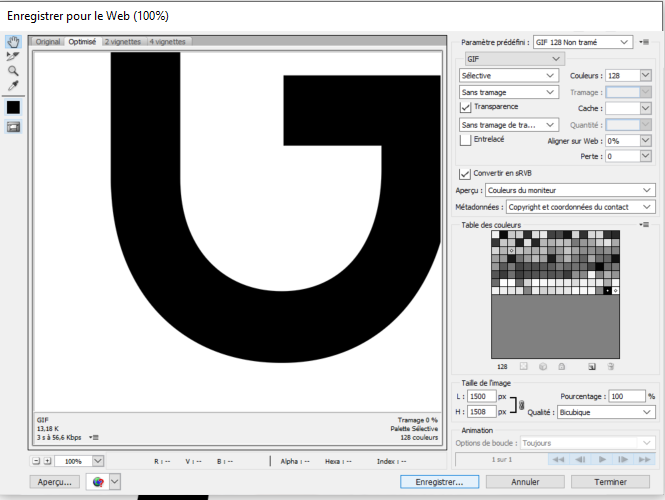Screen dimensions: 665x500
Task: Toggle slices visibility icon
Action: 13,127
